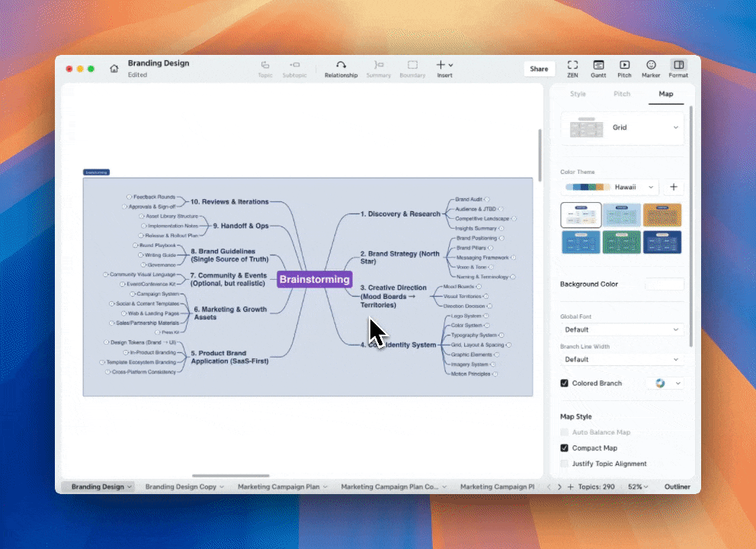Viewport: 756px width, 549px height.
Task: Toggle the Format panel
Action: coord(678,69)
